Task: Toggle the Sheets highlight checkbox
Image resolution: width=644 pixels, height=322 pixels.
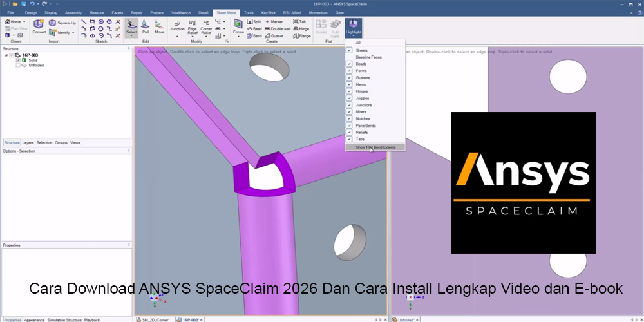Action: point(349,50)
